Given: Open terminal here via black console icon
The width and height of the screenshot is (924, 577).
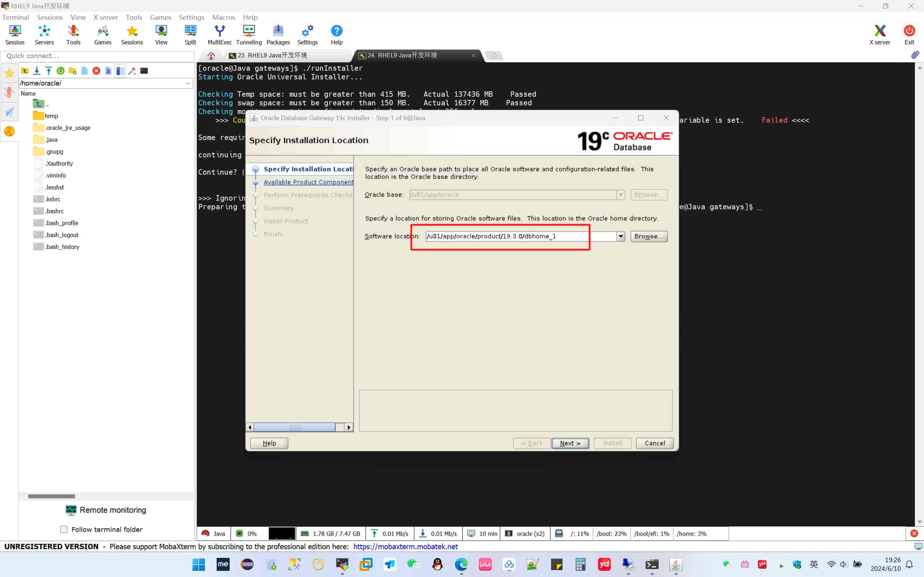Looking at the screenshot, I should (x=144, y=71).
